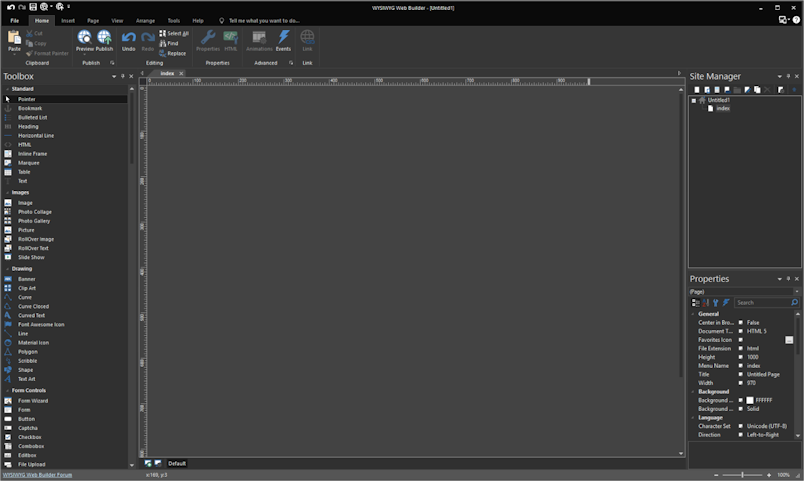Click Select All in Editing group
Screen dimensions: 804x481
click(174, 33)
